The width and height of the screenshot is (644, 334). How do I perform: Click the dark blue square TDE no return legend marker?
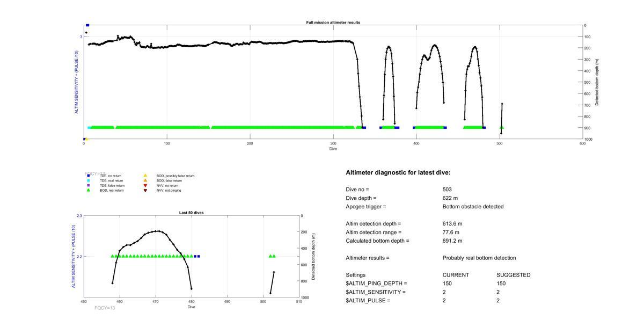[x=88, y=176]
